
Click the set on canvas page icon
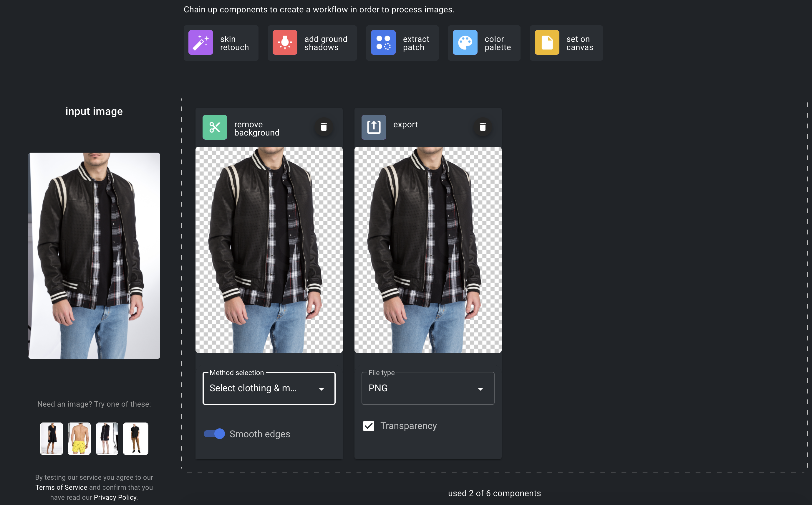tap(547, 43)
